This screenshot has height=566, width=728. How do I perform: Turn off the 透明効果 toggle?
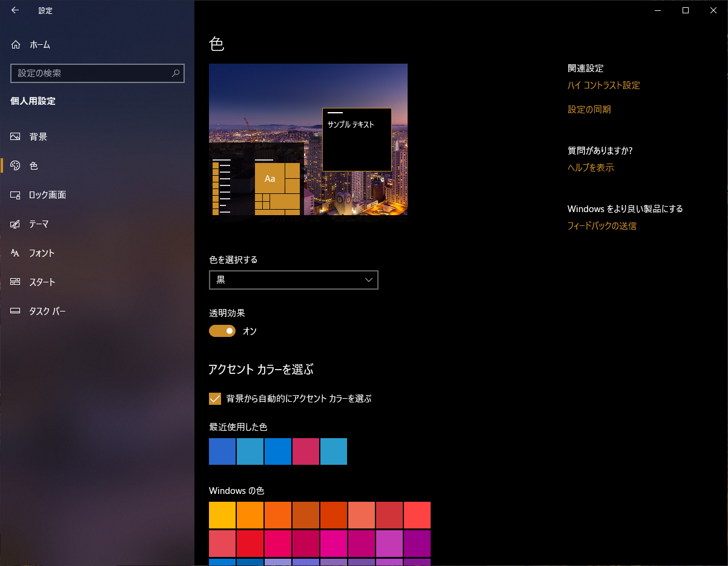[222, 331]
